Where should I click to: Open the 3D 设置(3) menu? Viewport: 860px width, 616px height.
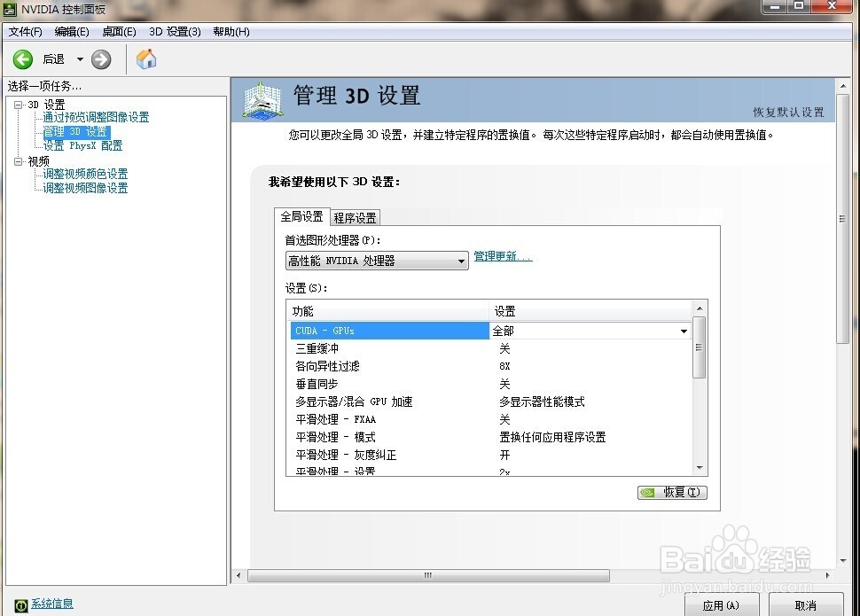point(175,32)
